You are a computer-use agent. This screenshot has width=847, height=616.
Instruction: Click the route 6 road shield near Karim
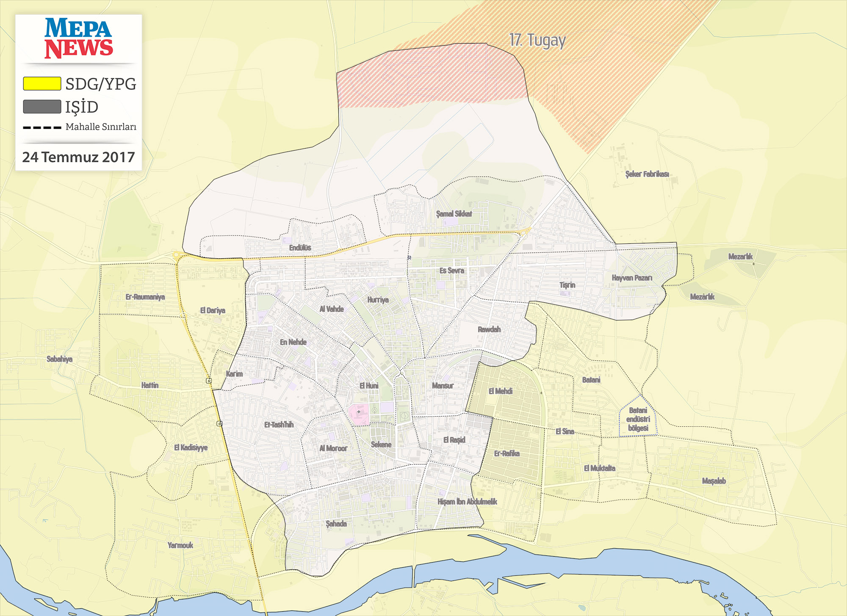(x=209, y=381)
